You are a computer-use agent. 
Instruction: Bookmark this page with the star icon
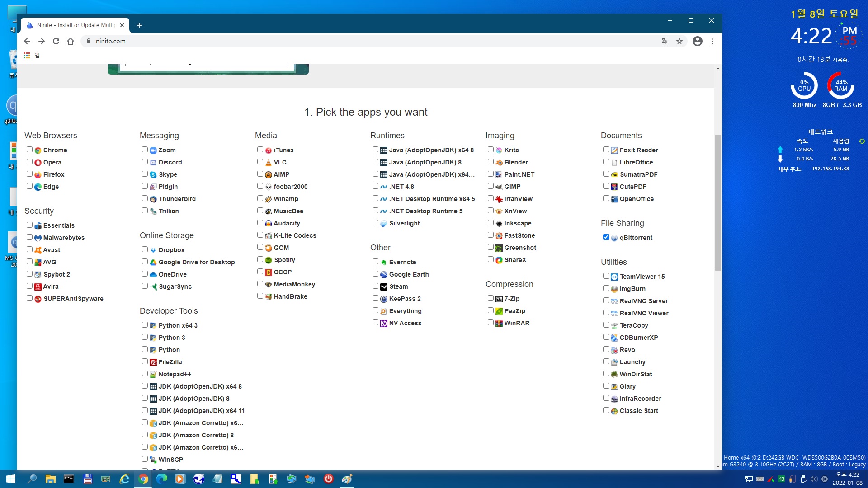tap(679, 41)
